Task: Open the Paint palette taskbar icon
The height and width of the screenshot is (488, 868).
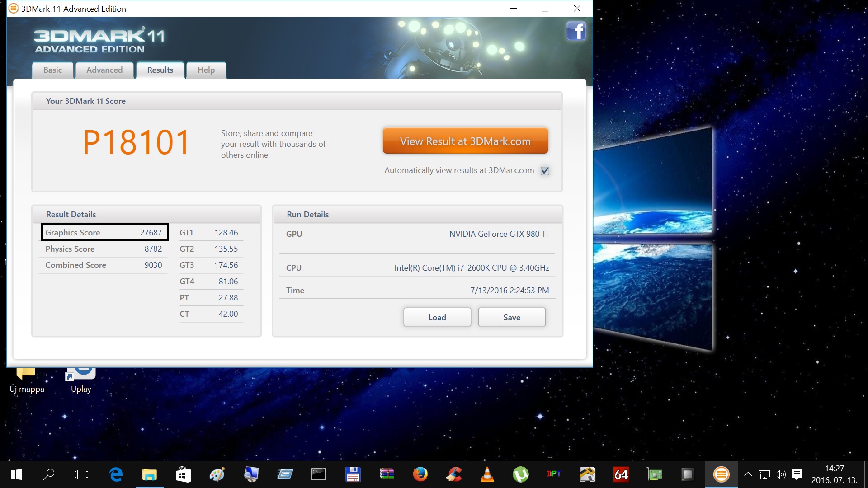Action: coord(217,474)
